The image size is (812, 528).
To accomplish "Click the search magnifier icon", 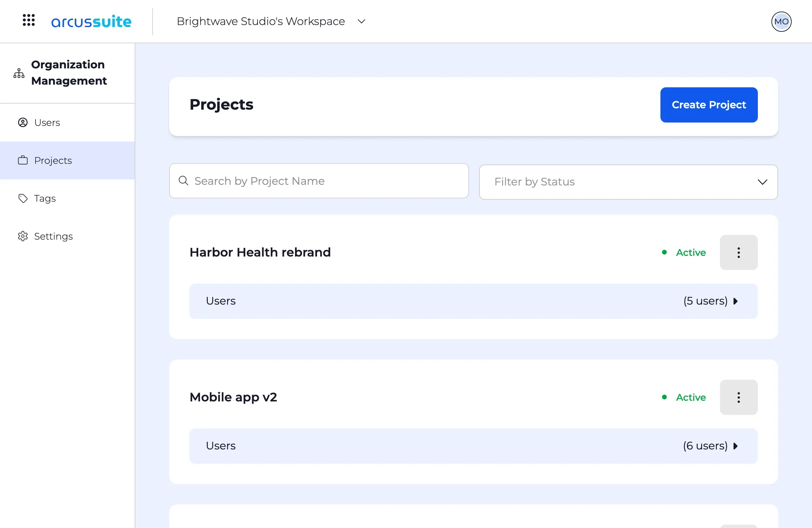I will (x=184, y=180).
